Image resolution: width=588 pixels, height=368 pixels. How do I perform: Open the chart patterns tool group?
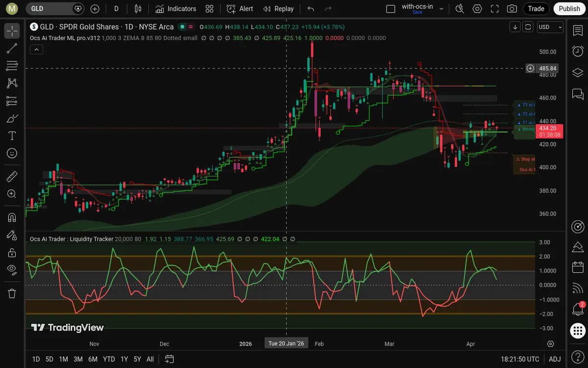pyautogui.click(x=12, y=83)
